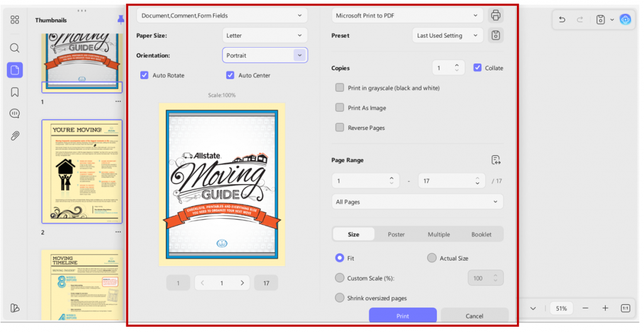Screen dimensions: 644x333
Task: Click the 1:1 actual size icon
Action: 625,308
